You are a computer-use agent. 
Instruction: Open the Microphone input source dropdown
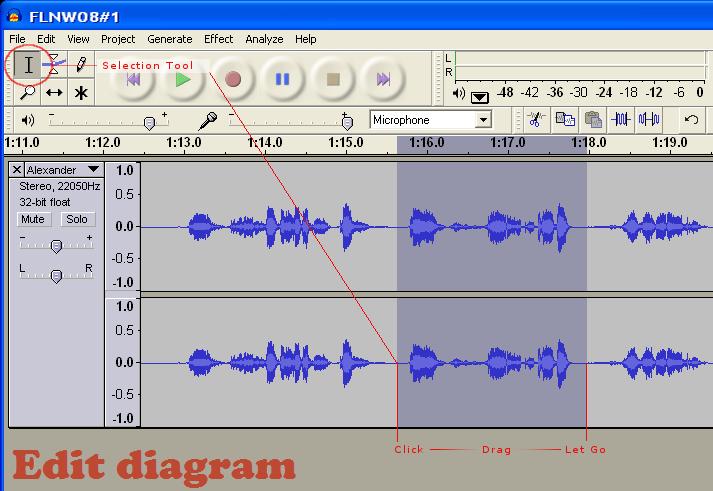tap(484, 120)
